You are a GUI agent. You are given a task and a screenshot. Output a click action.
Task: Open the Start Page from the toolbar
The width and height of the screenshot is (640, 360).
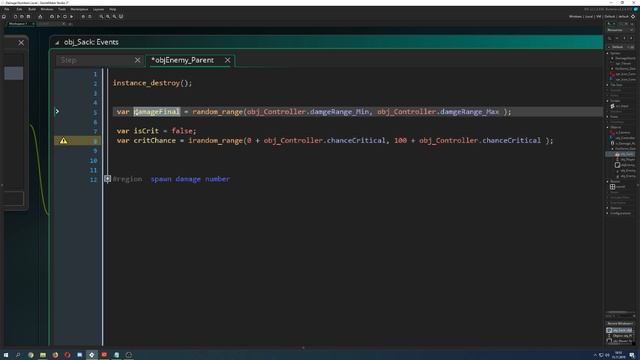[4, 17]
